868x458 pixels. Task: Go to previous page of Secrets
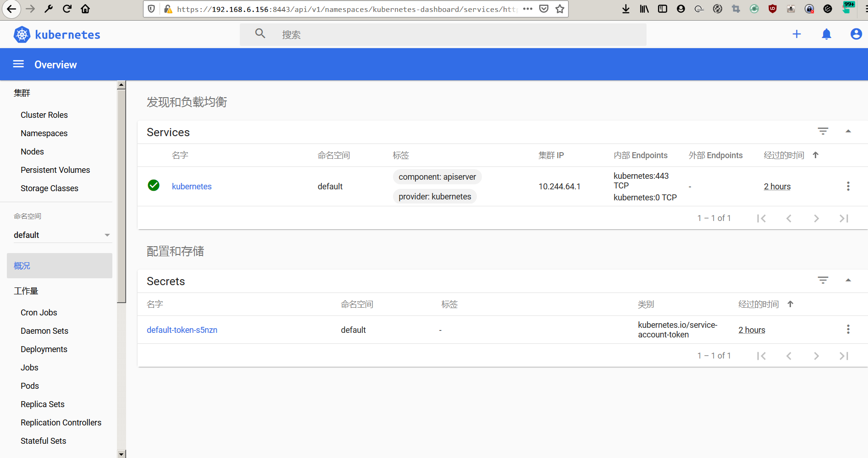789,356
